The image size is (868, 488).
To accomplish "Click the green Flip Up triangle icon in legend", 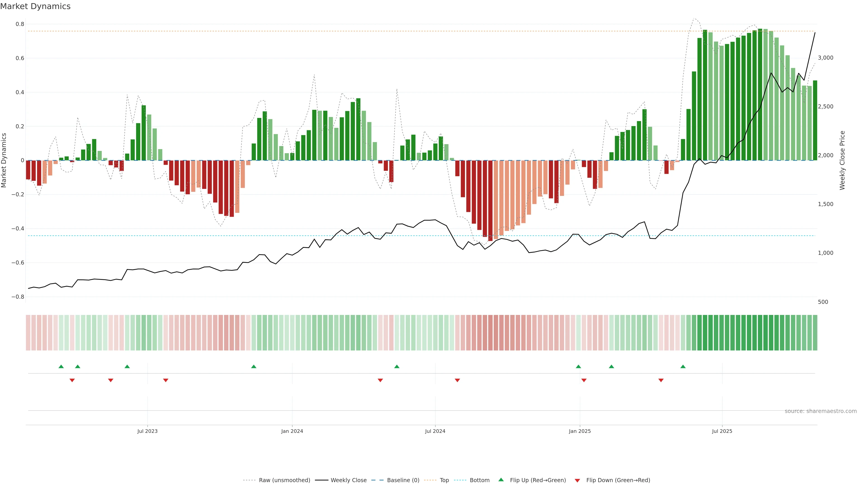I will (501, 480).
